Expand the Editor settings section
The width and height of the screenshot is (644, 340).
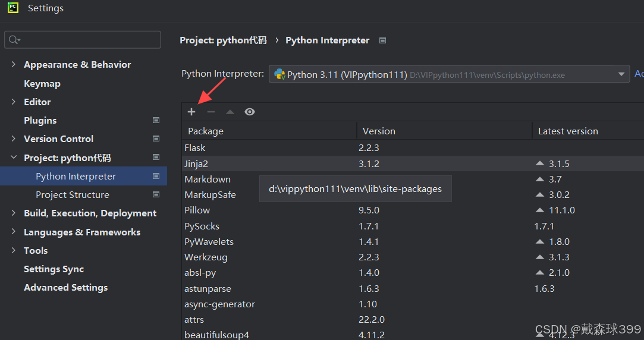click(14, 102)
